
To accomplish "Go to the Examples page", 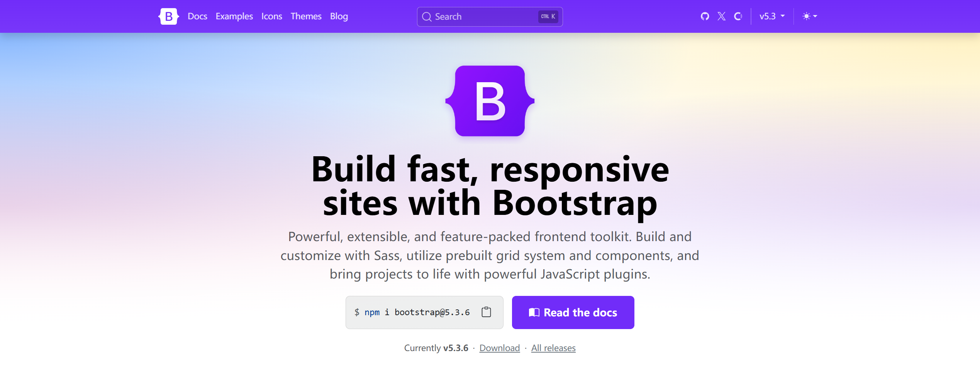I will [x=234, y=16].
